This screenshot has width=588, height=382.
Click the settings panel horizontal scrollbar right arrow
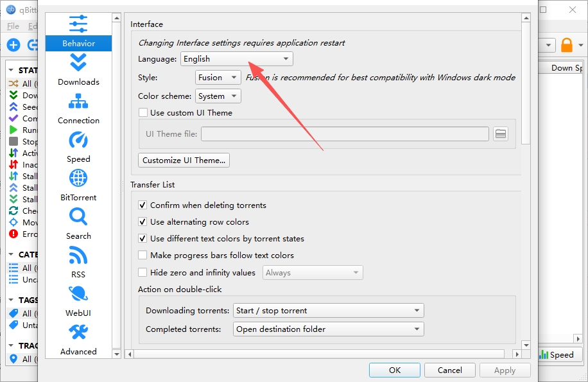[517, 354]
